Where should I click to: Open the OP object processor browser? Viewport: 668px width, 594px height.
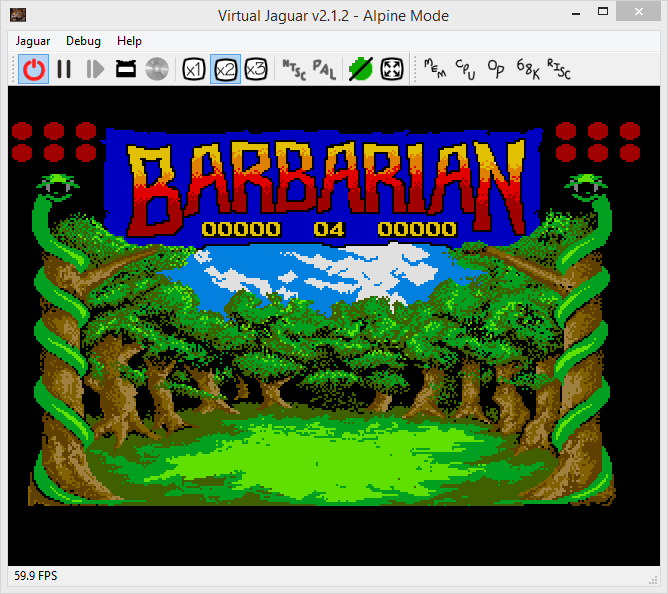click(496, 69)
